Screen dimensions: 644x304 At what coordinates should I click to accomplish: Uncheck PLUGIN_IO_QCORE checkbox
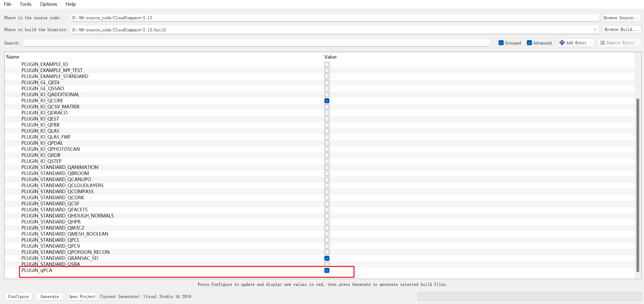tap(327, 101)
